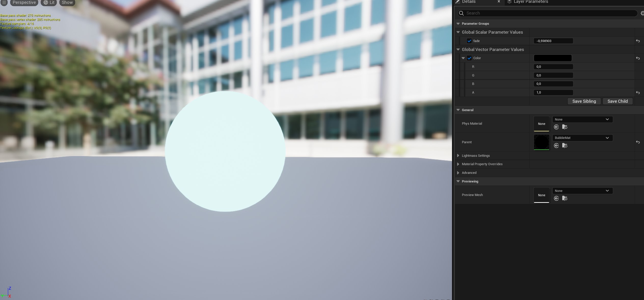The width and height of the screenshot is (644, 300).
Task: Disable the Color parameter override checkbox
Action: click(x=469, y=58)
